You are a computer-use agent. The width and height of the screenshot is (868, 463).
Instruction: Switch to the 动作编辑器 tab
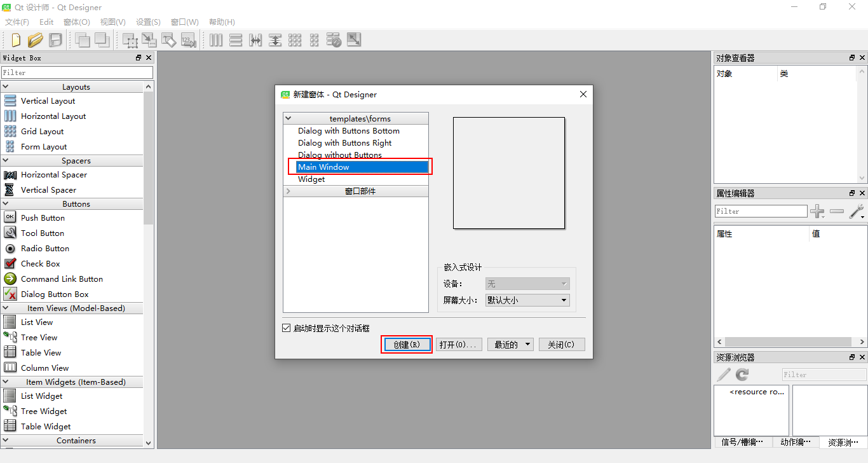[x=796, y=442]
